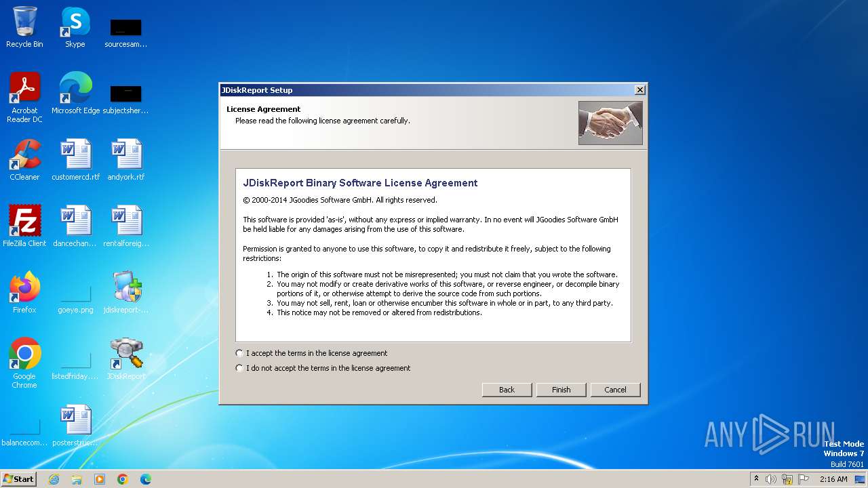Click the Action Center flag icon
Viewport: 868px width, 488px height.
(804, 479)
